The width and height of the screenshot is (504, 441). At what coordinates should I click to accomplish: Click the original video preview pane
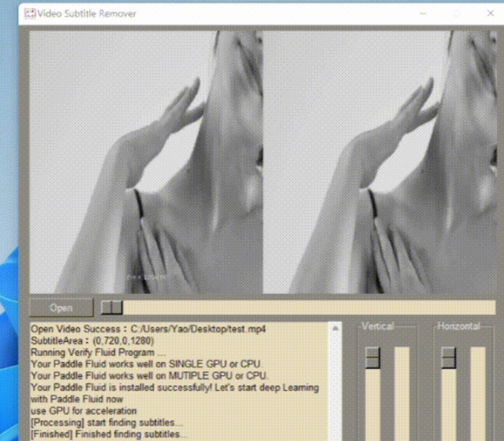click(x=145, y=160)
